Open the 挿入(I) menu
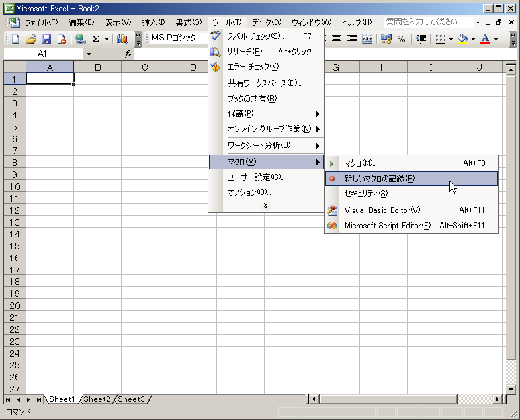 point(153,22)
